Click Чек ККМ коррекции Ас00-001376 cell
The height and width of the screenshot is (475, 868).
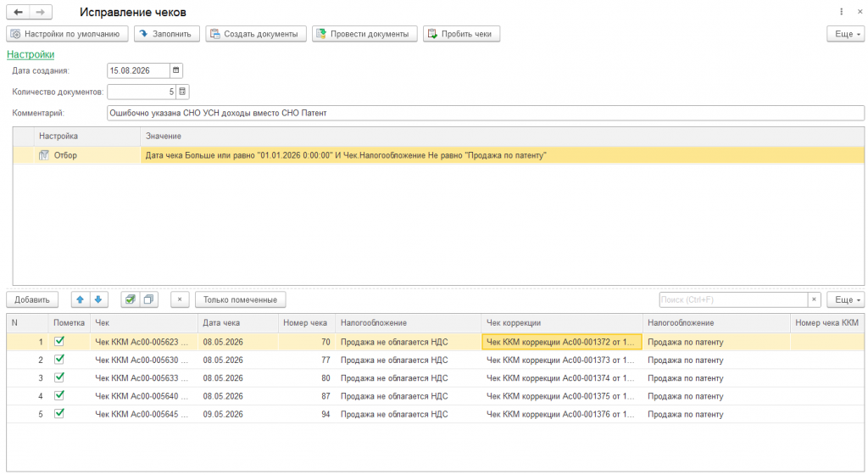pos(562,414)
